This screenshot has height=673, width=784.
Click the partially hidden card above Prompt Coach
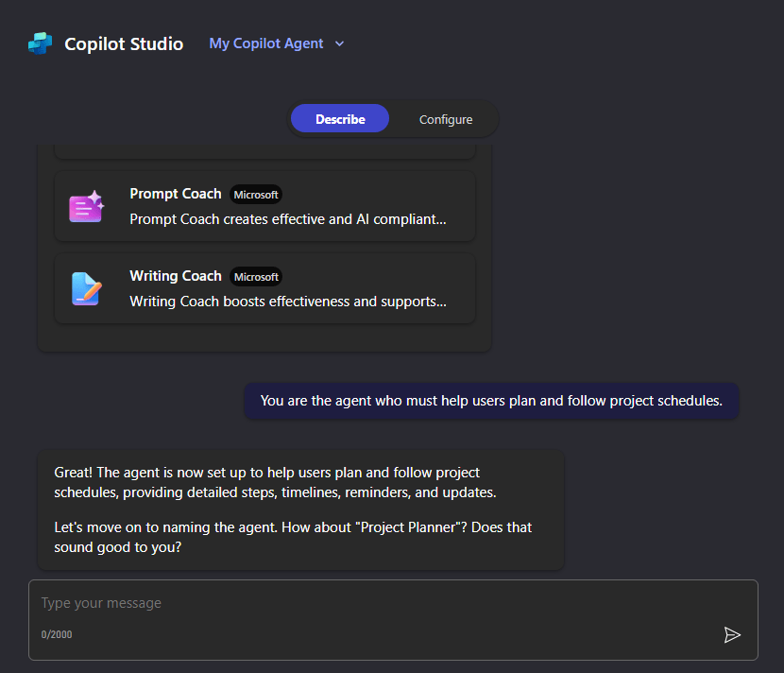[x=264, y=150]
